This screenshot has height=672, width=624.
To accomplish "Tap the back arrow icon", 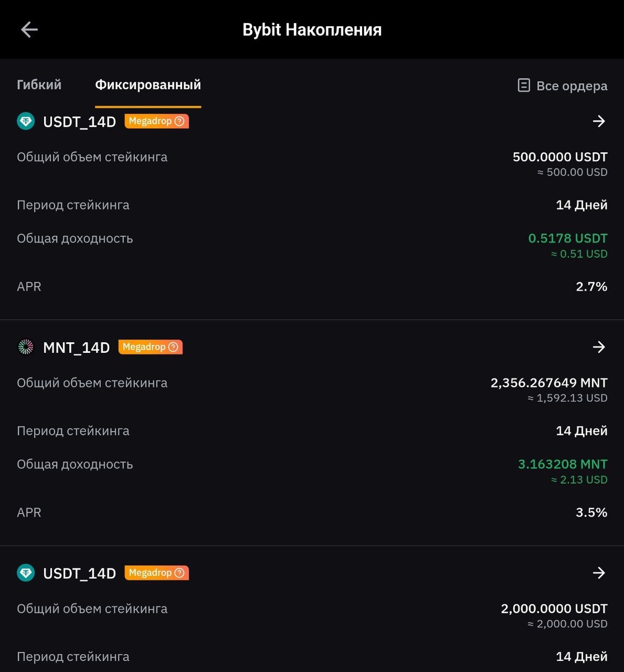I will tap(29, 30).
